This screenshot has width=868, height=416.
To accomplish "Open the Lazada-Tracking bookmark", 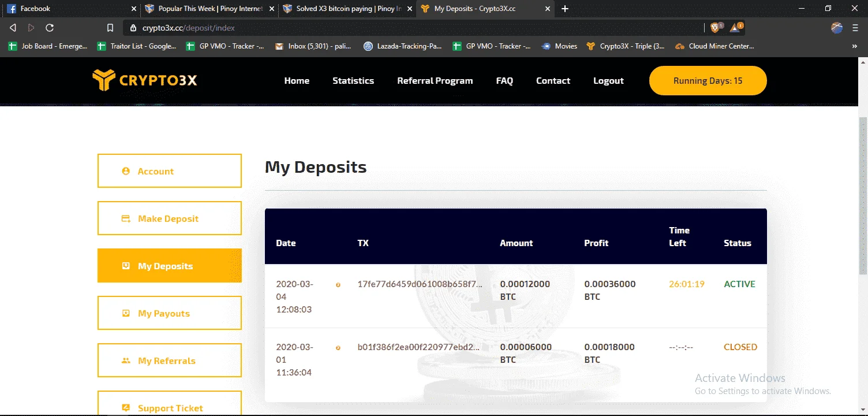I will (403, 46).
